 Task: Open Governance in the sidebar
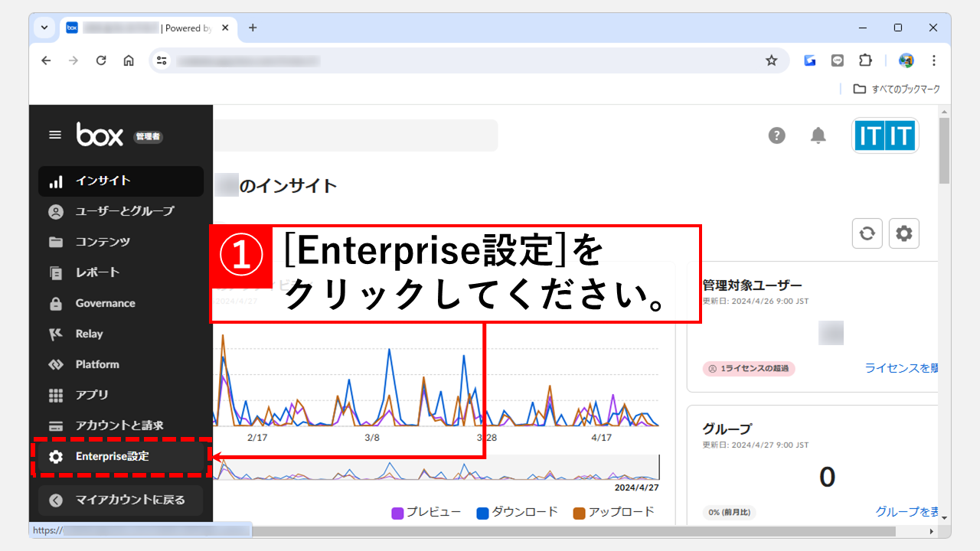(x=121, y=303)
